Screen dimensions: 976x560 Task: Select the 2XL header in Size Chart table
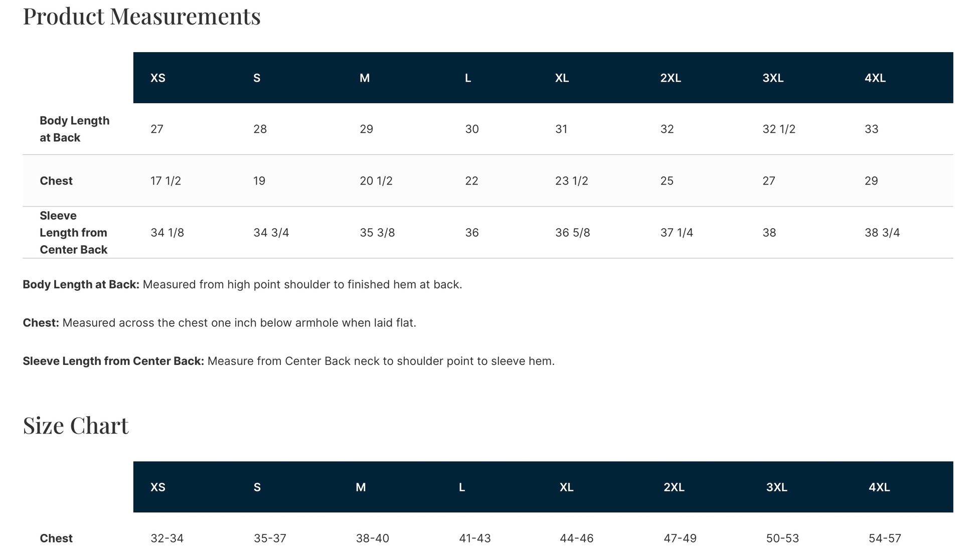(x=674, y=487)
